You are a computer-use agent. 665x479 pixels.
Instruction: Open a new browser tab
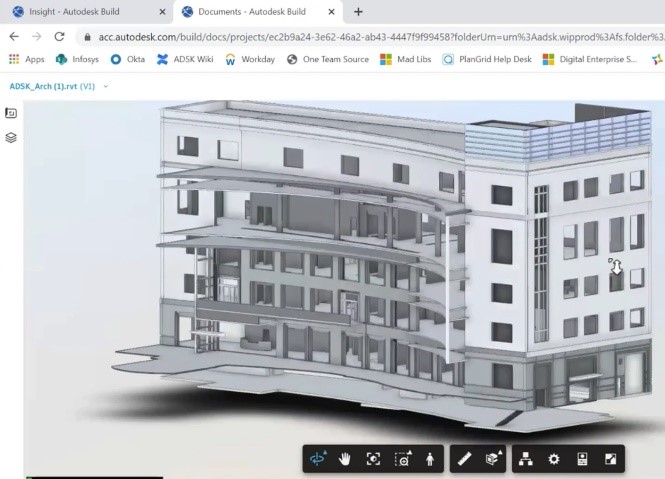358,12
